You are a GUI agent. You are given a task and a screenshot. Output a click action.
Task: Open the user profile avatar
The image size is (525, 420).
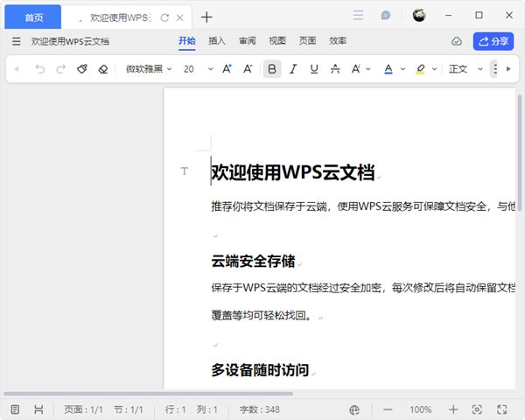419,16
